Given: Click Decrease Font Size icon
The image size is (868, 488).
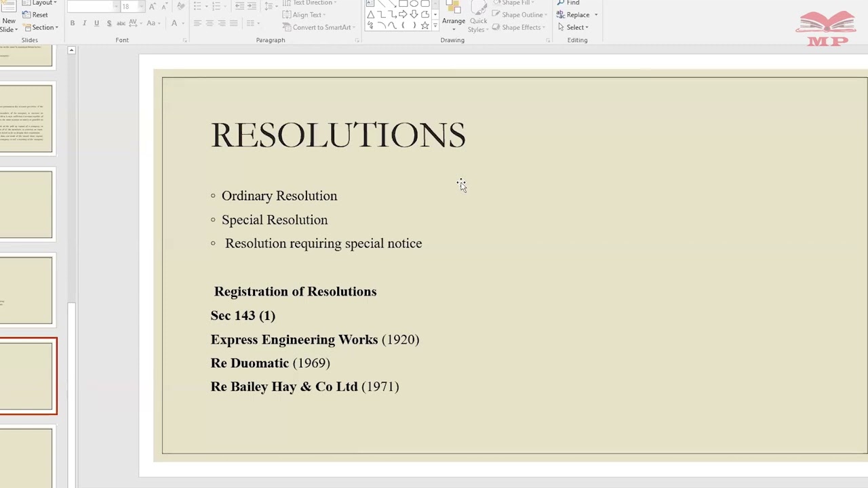Looking at the screenshot, I should tap(165, 6).
